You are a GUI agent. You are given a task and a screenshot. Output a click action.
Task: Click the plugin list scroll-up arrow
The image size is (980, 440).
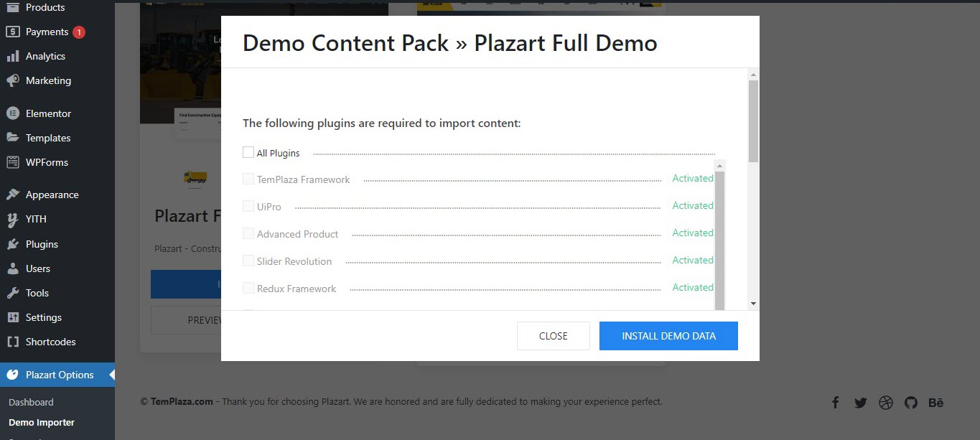click(x=720, y=166)
